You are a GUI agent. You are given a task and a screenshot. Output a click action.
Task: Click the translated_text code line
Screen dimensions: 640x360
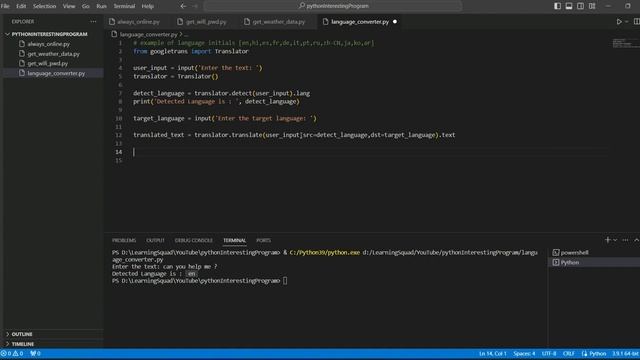pos(294,135)
